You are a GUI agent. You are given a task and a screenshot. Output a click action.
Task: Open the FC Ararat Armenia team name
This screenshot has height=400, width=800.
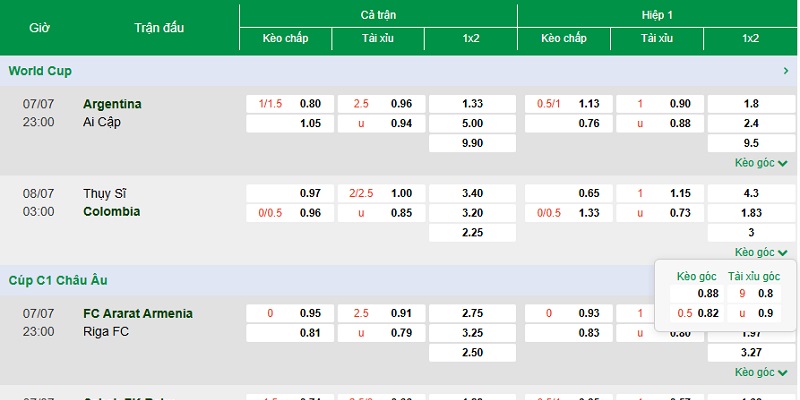coord(138,313)
